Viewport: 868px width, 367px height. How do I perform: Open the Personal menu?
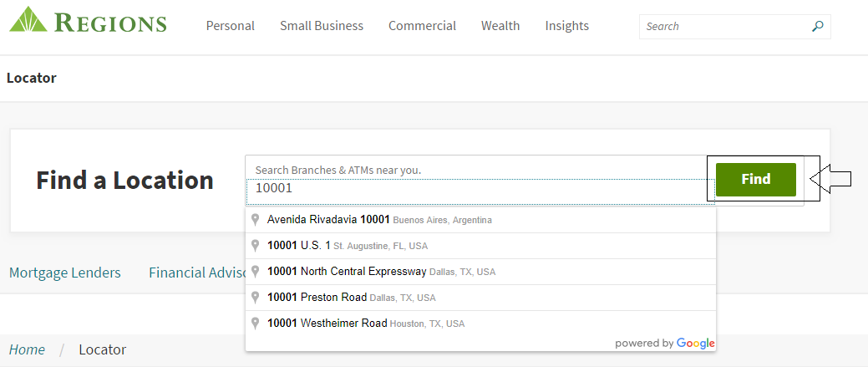230,26
